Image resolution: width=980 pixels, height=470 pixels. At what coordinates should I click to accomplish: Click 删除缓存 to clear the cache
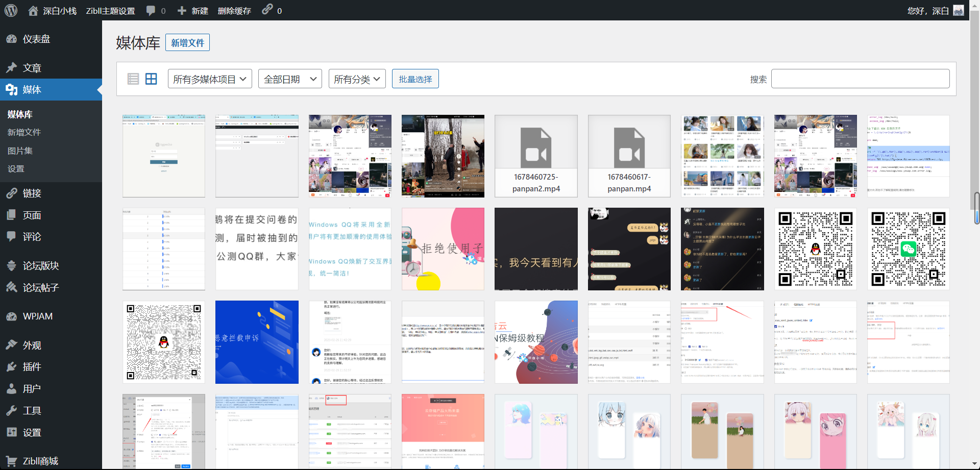234,10
